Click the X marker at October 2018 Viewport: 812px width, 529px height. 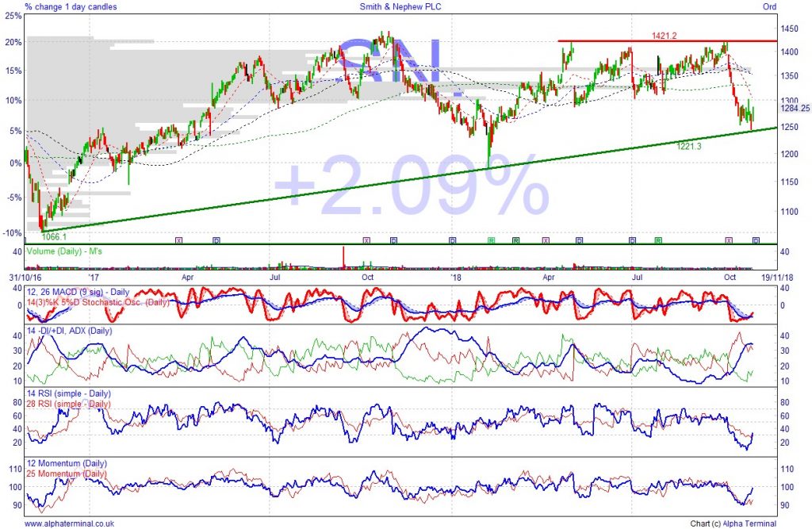click(x=729, y=240)
